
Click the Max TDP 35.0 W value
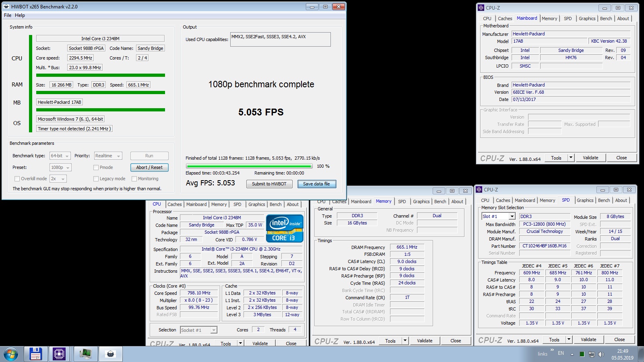pos(255,225)
